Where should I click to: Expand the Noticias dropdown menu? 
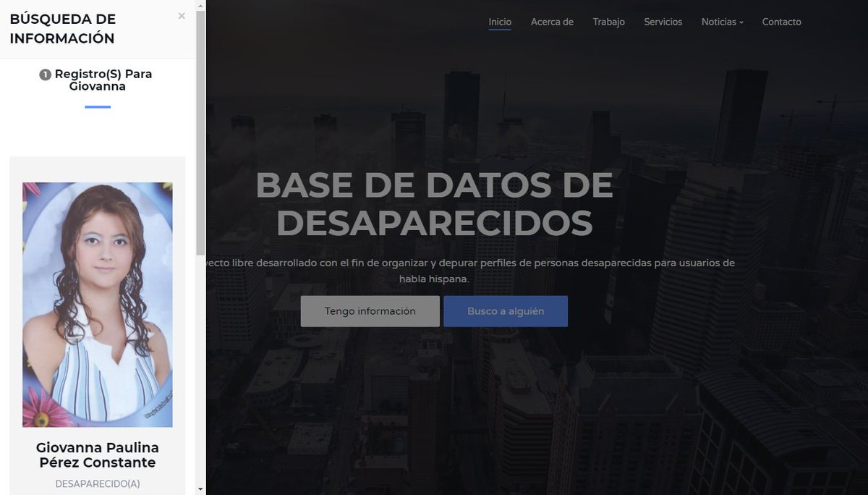tap(722, 22)
